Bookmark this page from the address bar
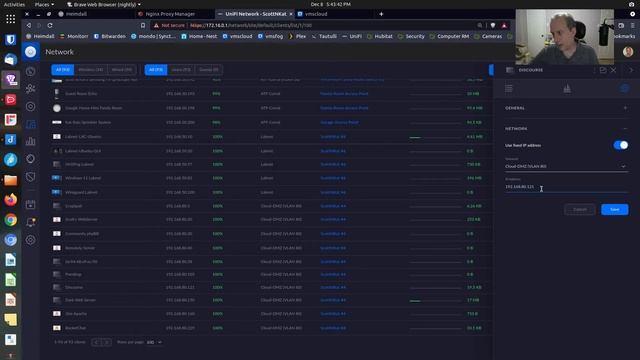The height and width of the screenshot is (360, 640). point(143,25)
